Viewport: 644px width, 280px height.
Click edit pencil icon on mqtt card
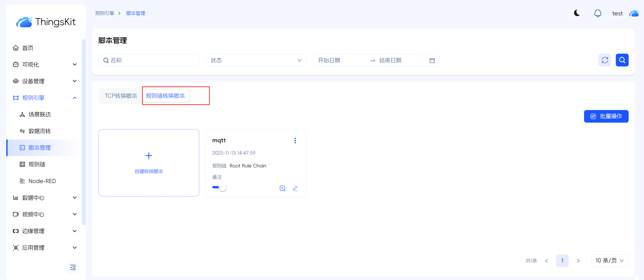pos(295,188)
